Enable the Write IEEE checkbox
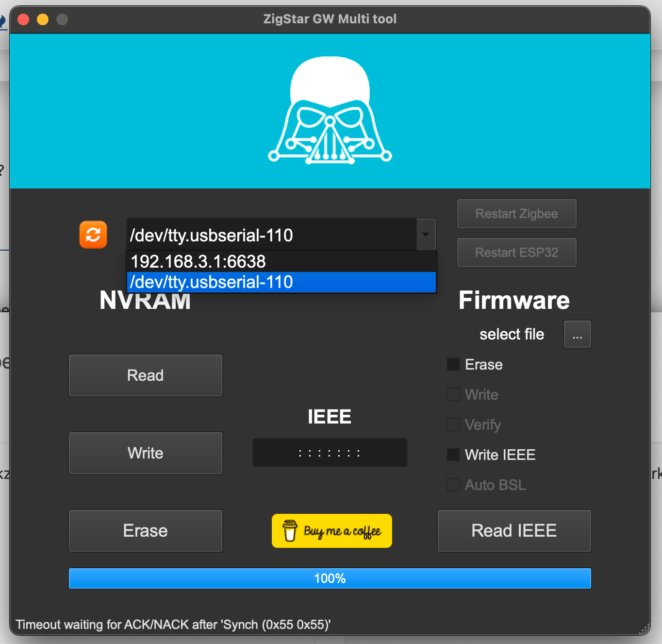This screenshot has height=644, width=662. coord(453,455)
